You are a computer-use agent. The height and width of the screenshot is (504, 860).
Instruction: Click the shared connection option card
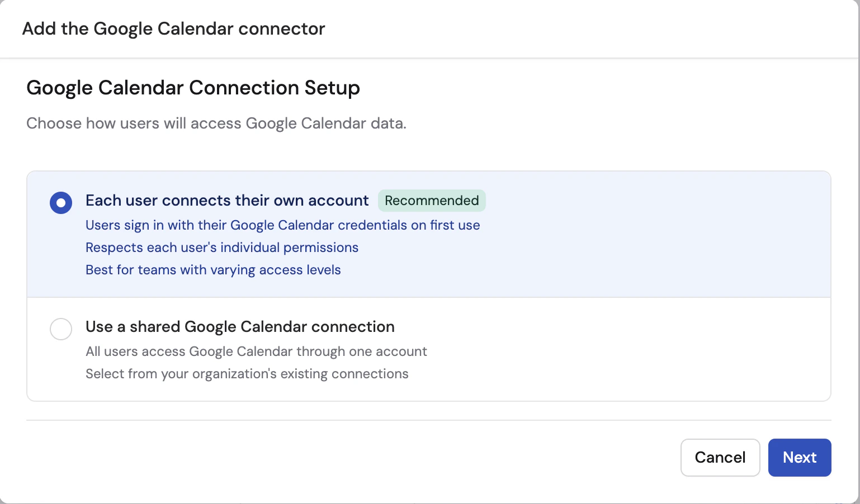tap(428, 349)
